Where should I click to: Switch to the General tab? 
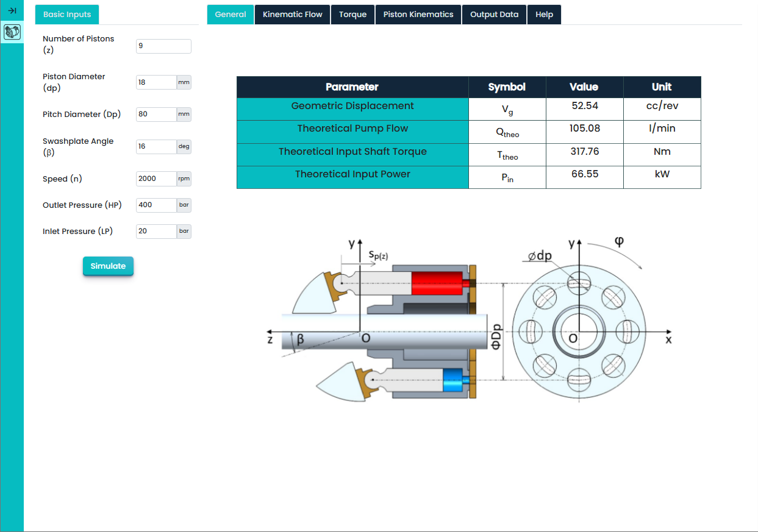231,15
